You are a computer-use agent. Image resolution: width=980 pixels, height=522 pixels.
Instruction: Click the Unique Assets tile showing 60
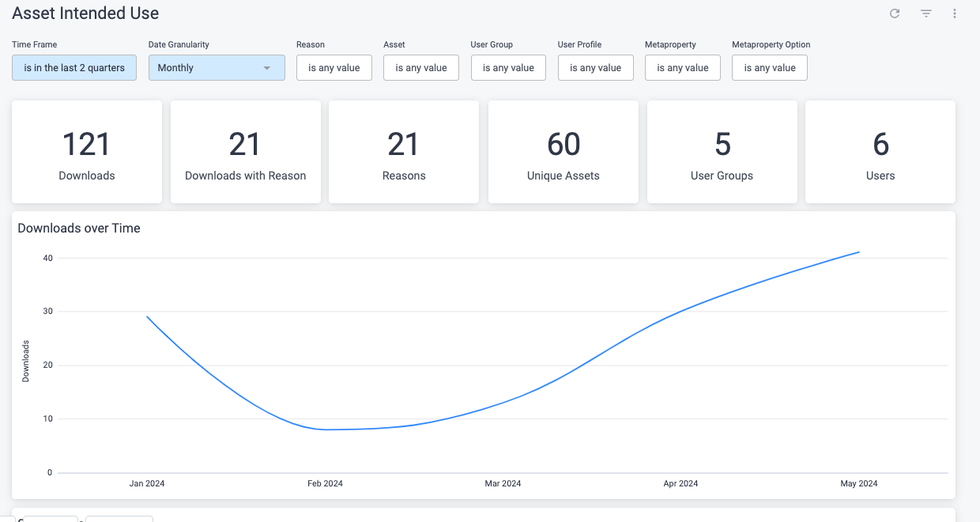pos(563,152)
